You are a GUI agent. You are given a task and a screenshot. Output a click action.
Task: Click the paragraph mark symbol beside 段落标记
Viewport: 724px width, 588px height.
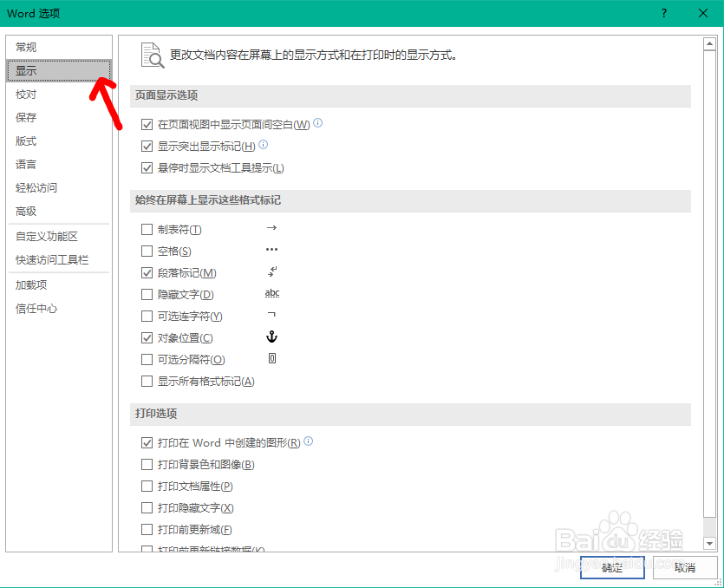272,271
